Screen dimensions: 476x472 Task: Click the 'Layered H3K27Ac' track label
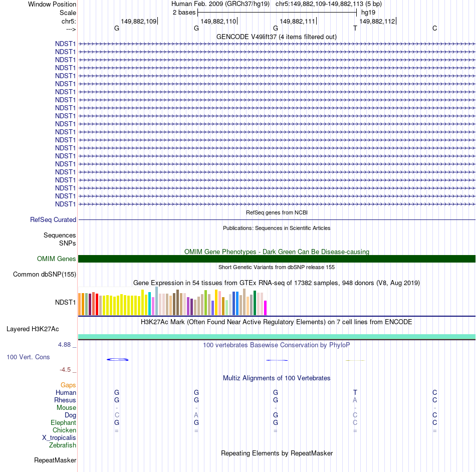coord(33,329)
